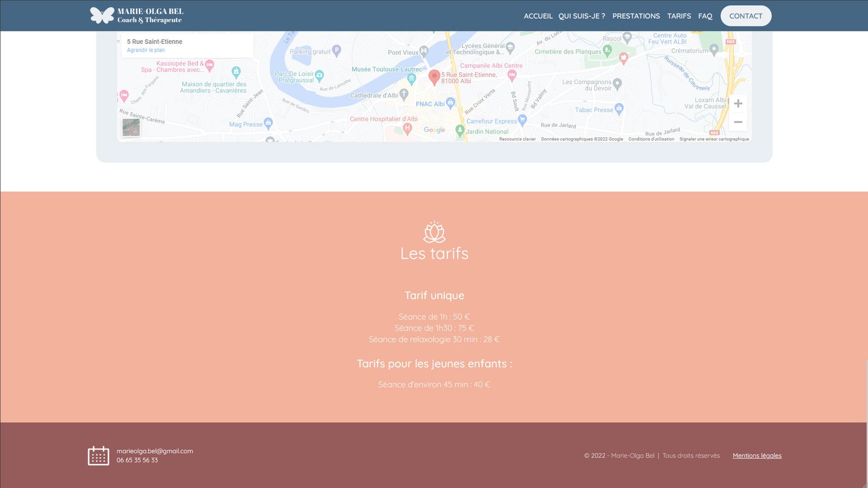Open the Mentions légales link
Image resolution: width=868 pixels, height=488 pixels.
(x=757, y=455)
